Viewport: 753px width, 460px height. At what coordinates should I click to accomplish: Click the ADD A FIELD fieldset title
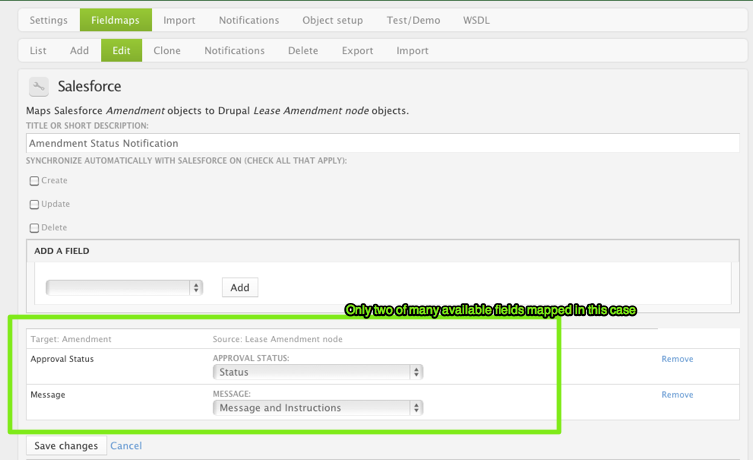61,251
